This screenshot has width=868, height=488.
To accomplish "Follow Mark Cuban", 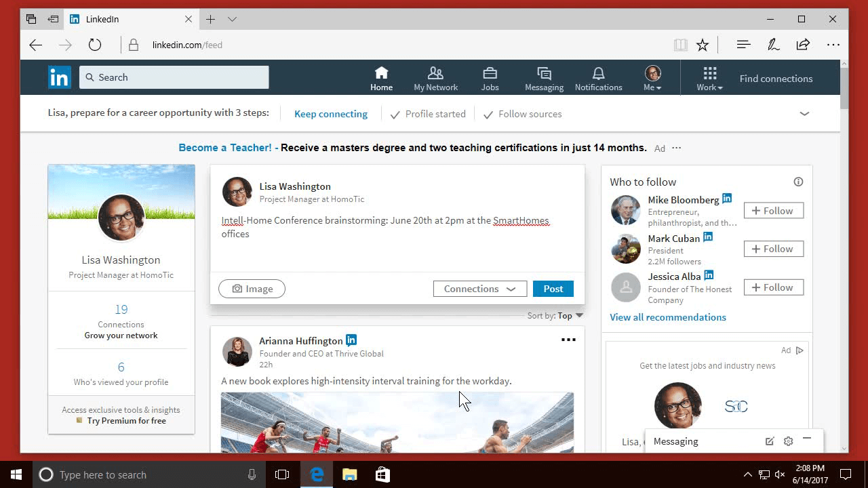I will [x=773, y=249].
